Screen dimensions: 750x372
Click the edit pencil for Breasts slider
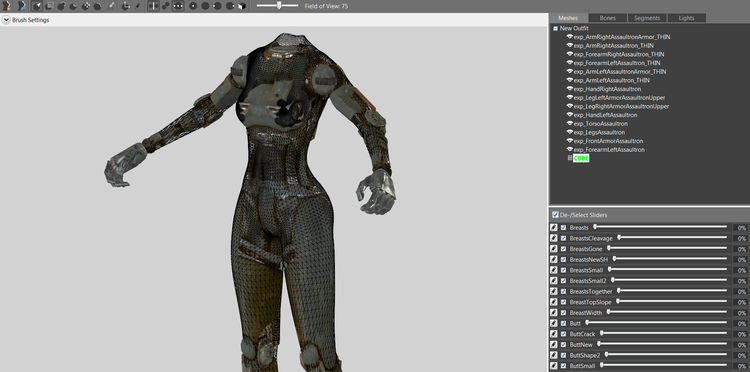click(553, 228)
